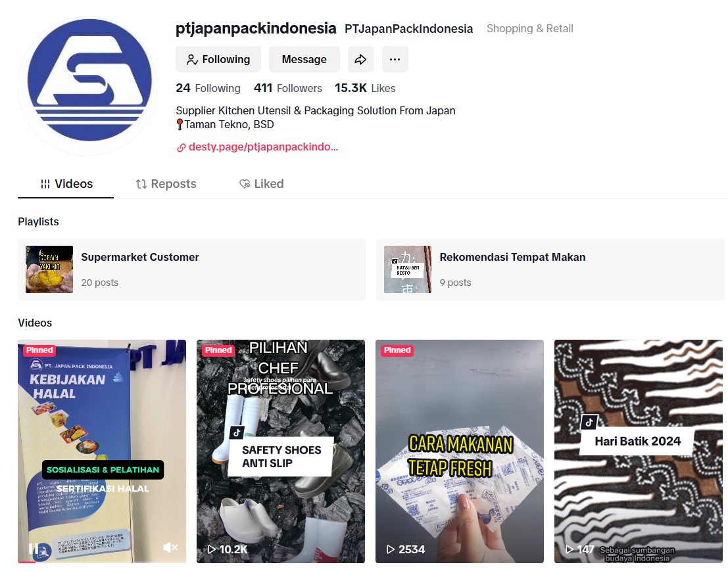Unmute the playing Kebijakan Halal video
Image resolution: width=728 pixels, height=571 pixels.
(170, 547)
